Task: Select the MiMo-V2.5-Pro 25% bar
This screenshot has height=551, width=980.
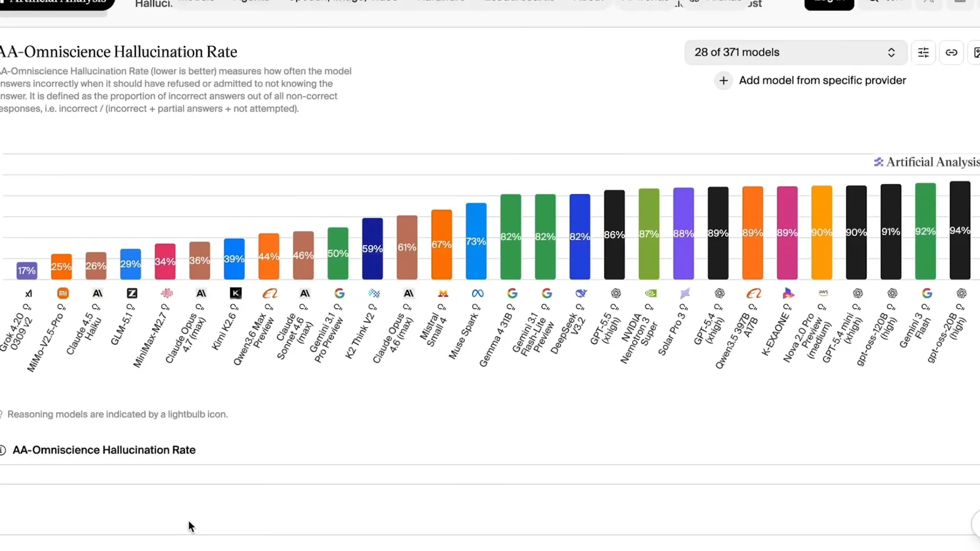Action: (61, 266)
